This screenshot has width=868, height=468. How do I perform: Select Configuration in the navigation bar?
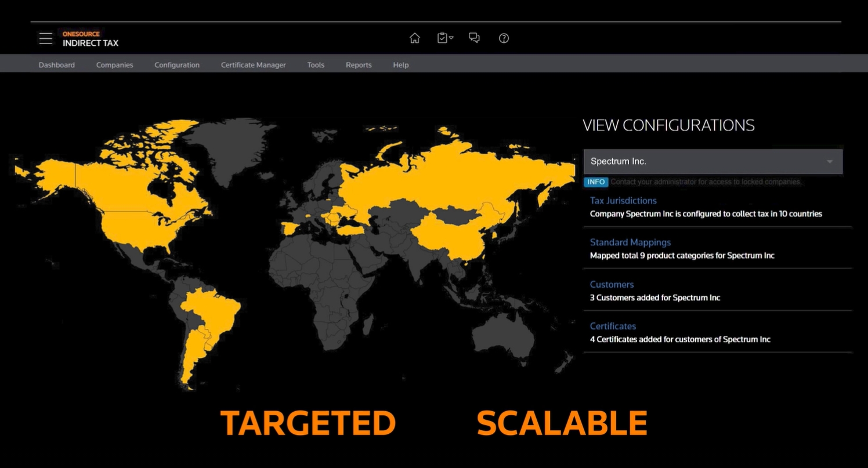[177, 65]
